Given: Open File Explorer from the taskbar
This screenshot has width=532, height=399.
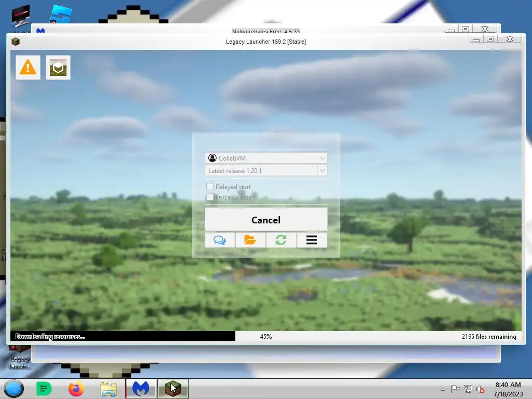Looking at the screenshot, I should [109, 389].
